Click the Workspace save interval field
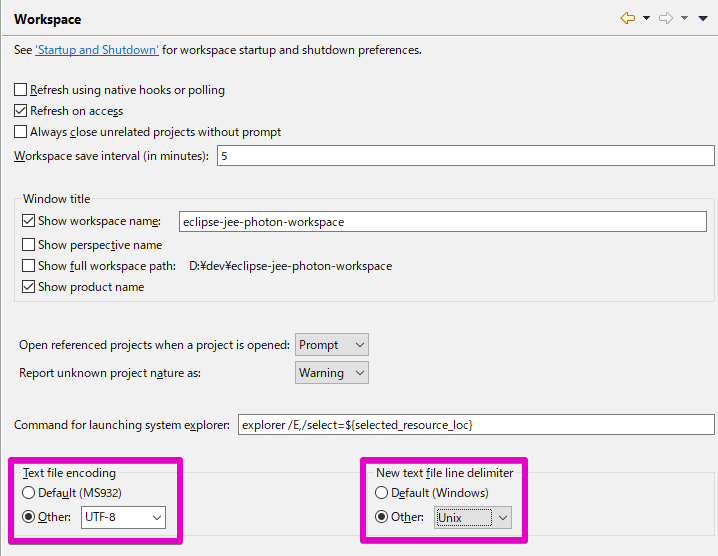Viewport: 718px width, 556px height. coord(465,156)
